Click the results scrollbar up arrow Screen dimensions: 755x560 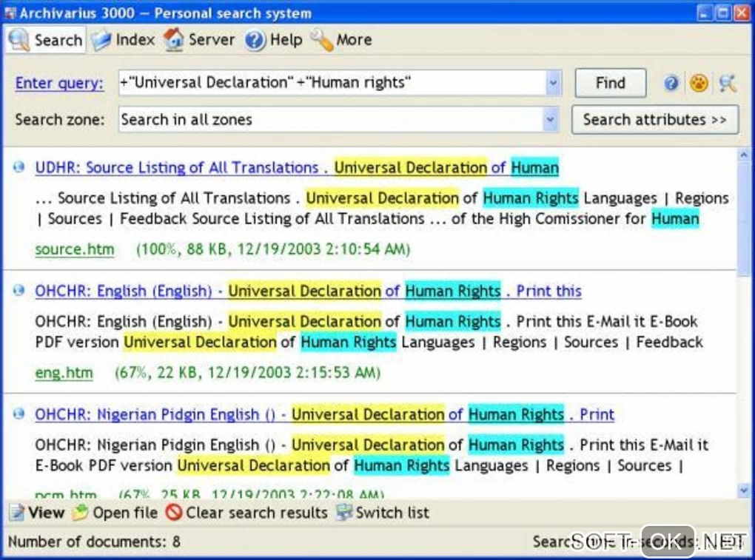point(744,155)
